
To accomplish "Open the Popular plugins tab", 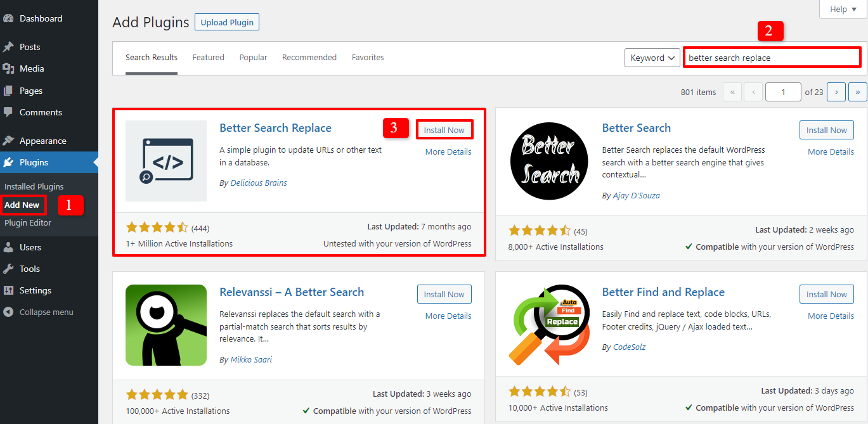I will click(x=253, y=57).
